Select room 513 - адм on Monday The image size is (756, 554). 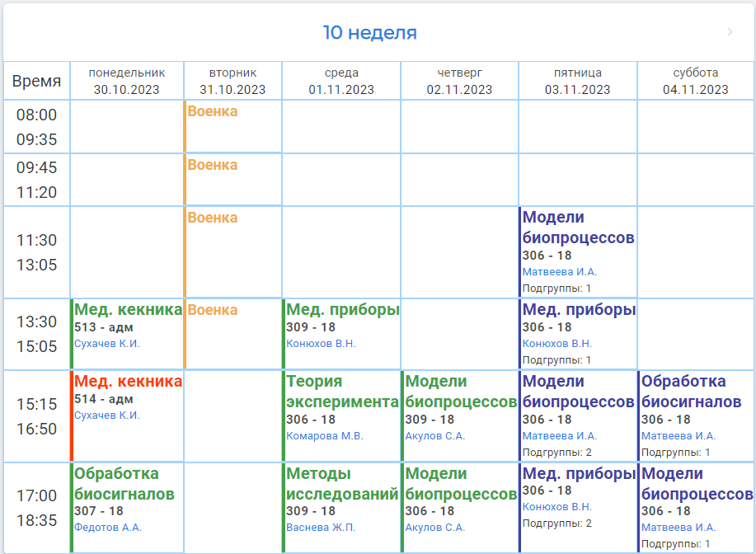tap(104, 327)
